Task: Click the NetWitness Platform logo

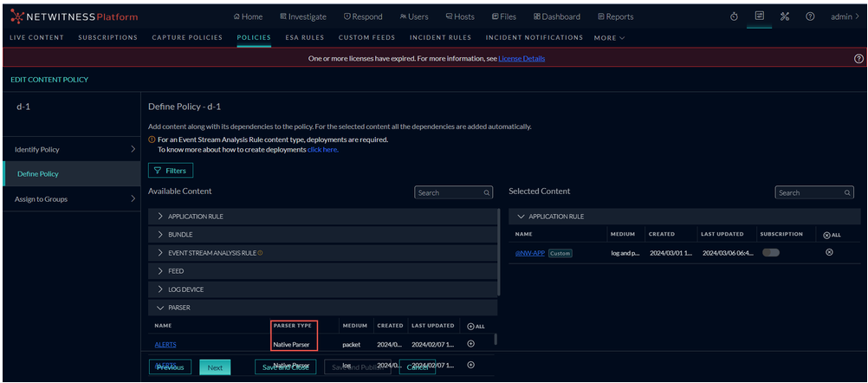Action: (74, 16)
